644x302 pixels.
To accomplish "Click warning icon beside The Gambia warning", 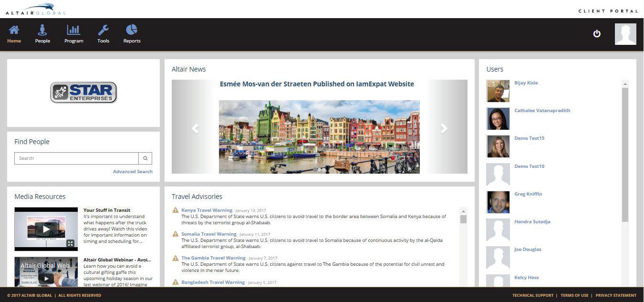I will point(176,258).
